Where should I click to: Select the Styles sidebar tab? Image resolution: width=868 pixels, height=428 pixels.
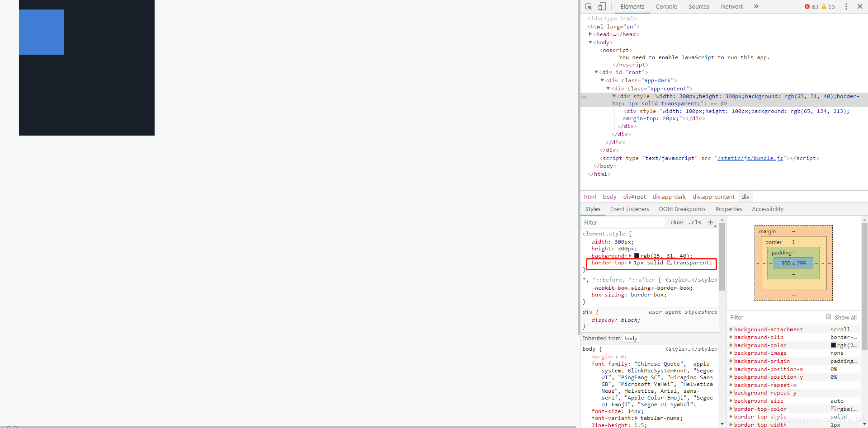point(593,209)
